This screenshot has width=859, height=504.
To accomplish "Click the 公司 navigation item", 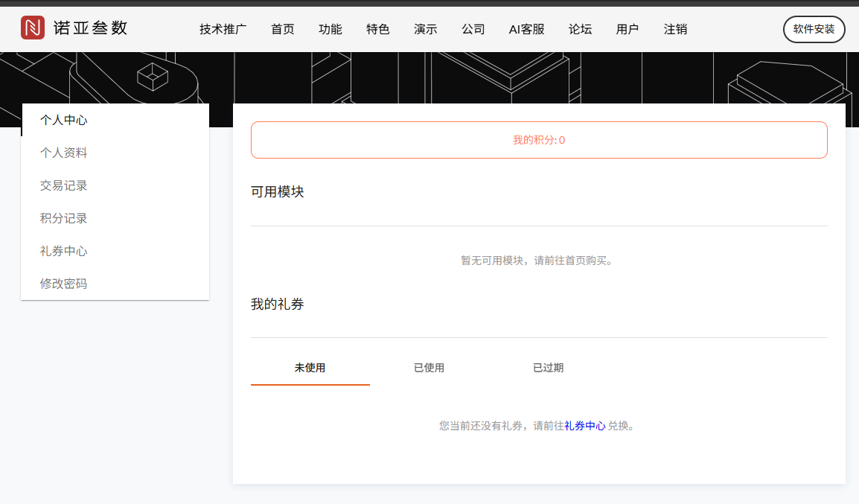I will (473, 30).
